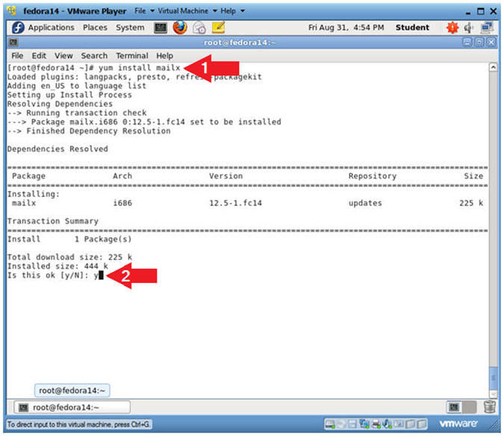Image resolution: width=504 pixels, height=436 pixels.
Task: Click the 'updates' repository value
Action: point(365,203)
